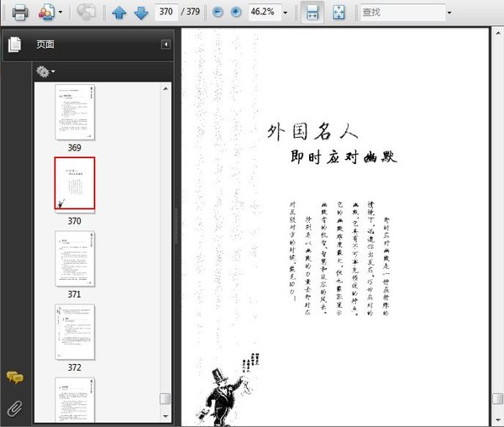Select page 371 thumbnail
The width and height of the screenshot is (504, 427).
point(75,260)
